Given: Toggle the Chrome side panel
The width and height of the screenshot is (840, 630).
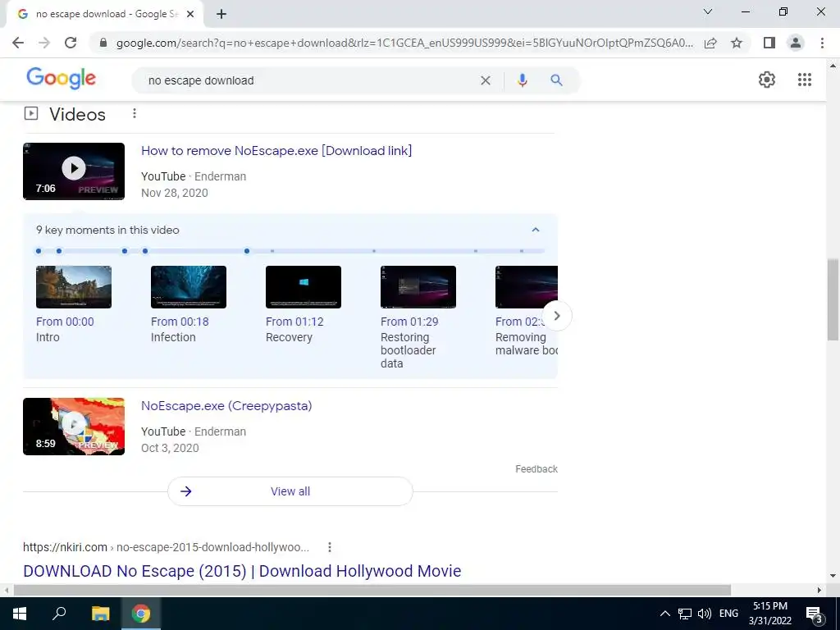Looking at the screenshot, I should [769, 43].
